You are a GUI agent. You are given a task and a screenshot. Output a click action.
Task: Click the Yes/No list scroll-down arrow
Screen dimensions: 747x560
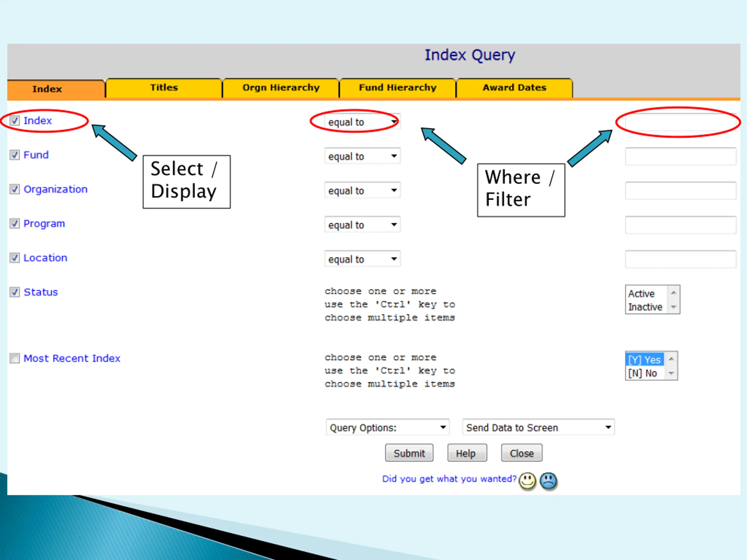pos(671,373)
